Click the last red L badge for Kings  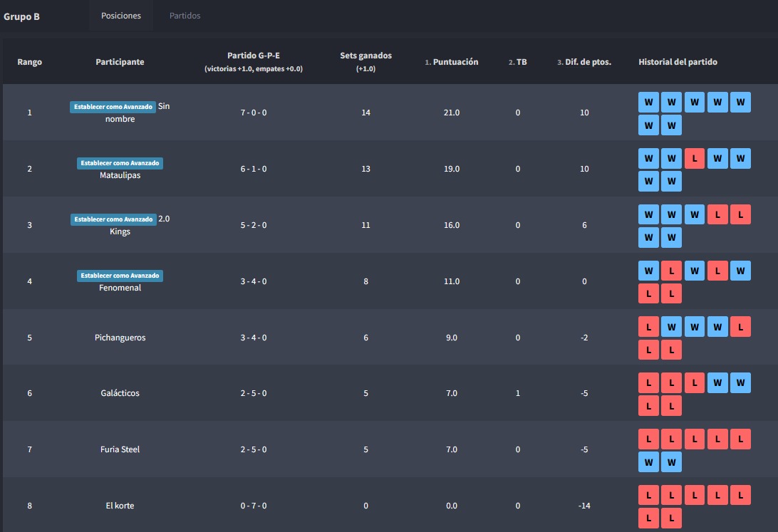(740, 214)
